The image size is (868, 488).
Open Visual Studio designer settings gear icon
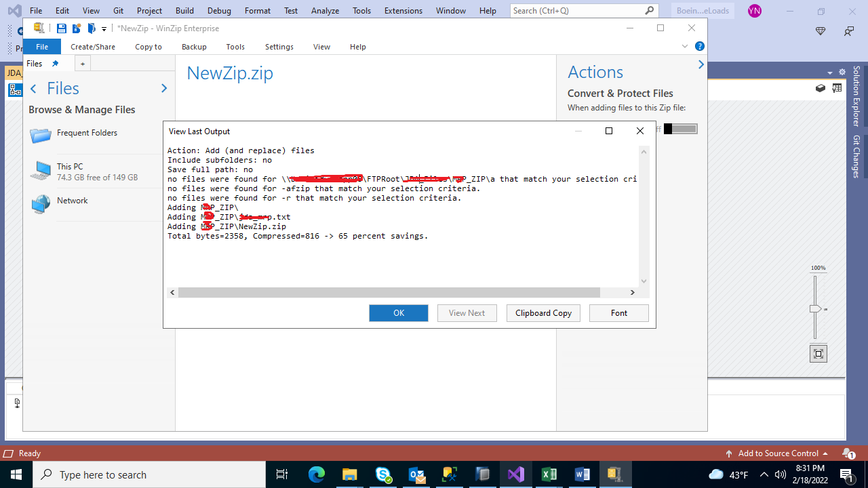(x=842, y=73)
